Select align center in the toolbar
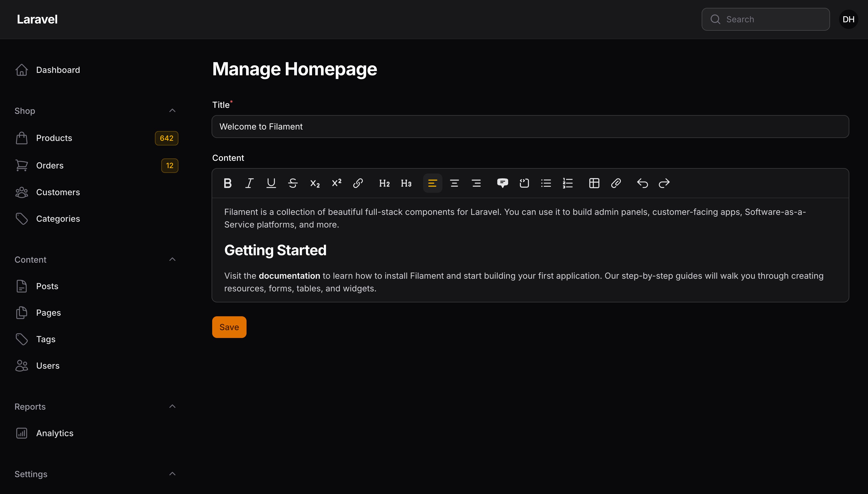This screenshot has width=868, height=494. point(454,183)
